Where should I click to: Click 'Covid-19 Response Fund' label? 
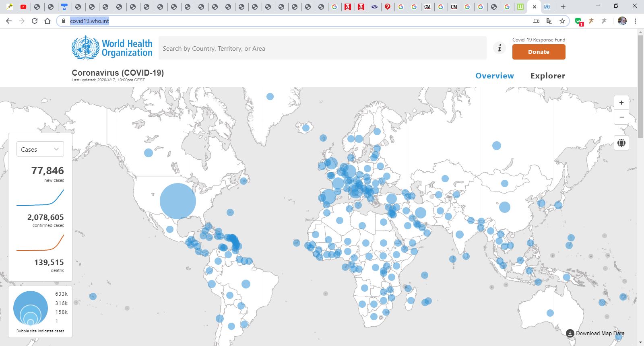coord(539,39)
